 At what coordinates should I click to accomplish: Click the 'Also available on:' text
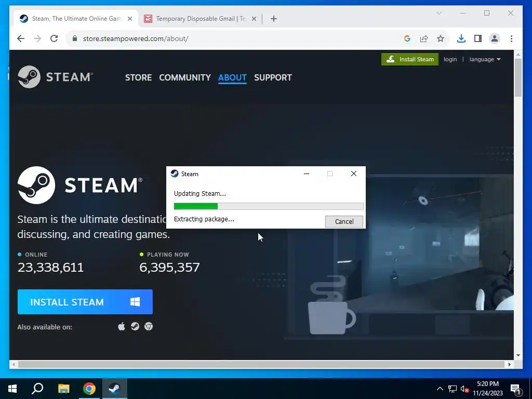[45, 327]
